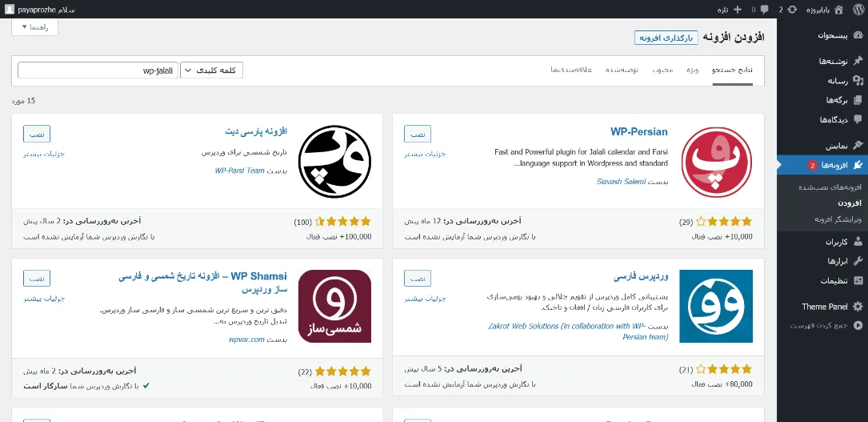The width and height of the screenshot is (868, 422).
Task: Open author link Siavash Salemi
Action: 621,182
